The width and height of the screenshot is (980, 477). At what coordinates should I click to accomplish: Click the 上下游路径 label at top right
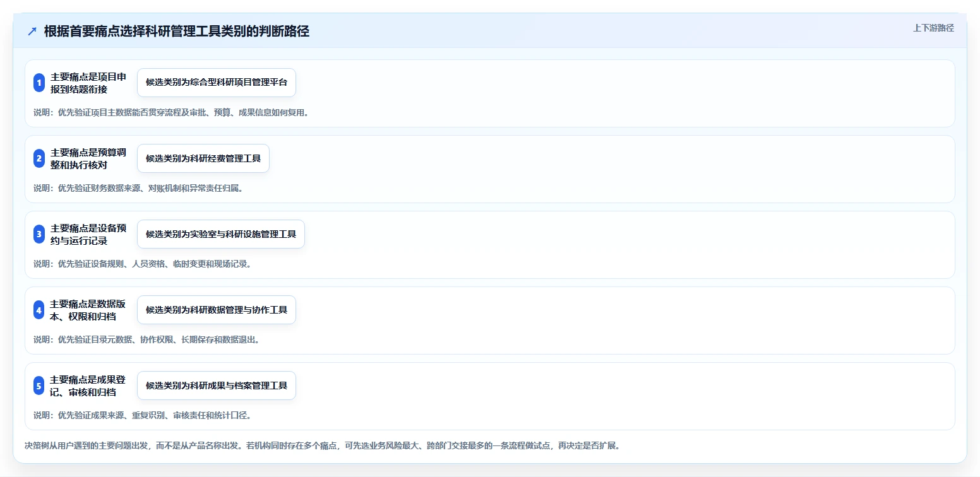933,28
